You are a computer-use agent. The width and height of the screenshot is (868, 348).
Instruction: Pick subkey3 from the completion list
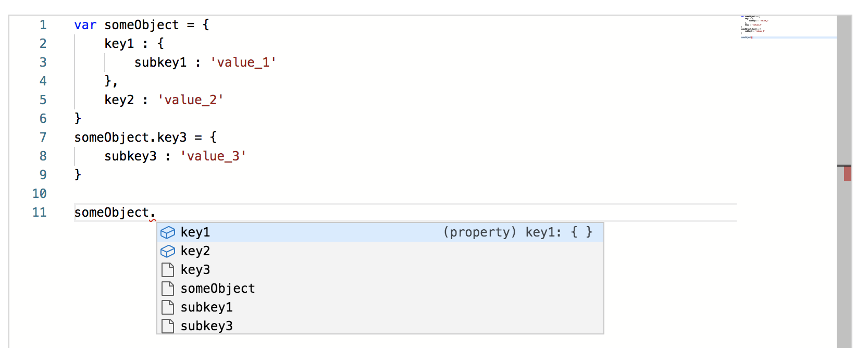pos(380,326)
